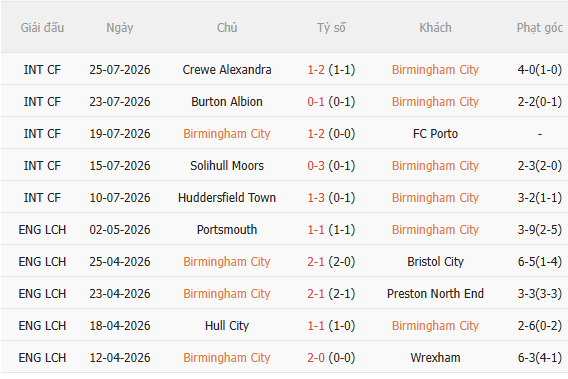Screen dimensions: 568x379
Task: Open the 0-3 score of Solihull Moors match
Action: pyautogui.click(x=316, y=166)
